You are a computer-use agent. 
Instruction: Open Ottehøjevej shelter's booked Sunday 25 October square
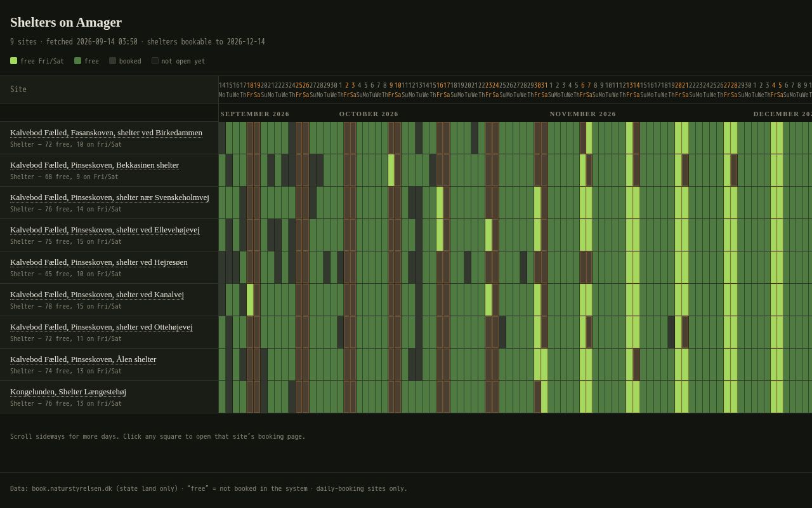pos(502,332)
